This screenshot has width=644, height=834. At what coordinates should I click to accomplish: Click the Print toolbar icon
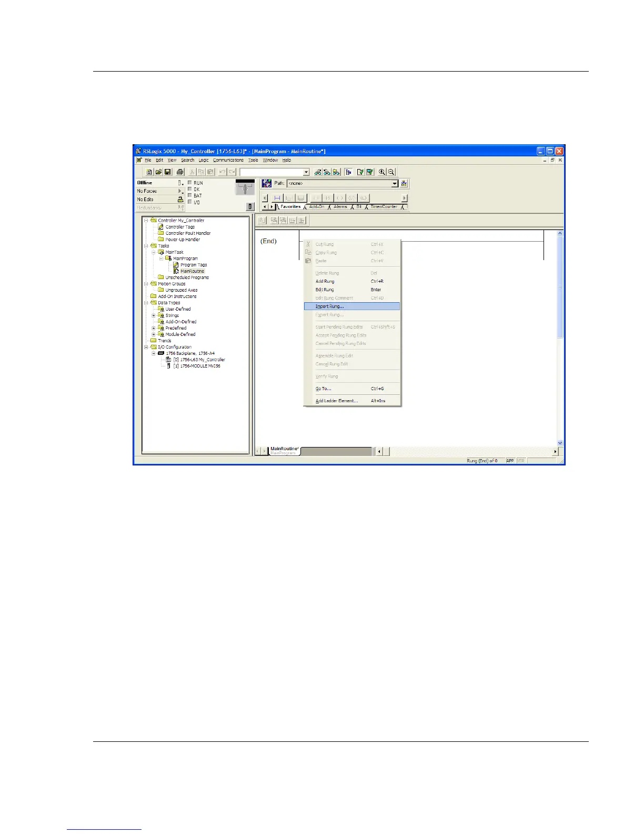[180, 172]
